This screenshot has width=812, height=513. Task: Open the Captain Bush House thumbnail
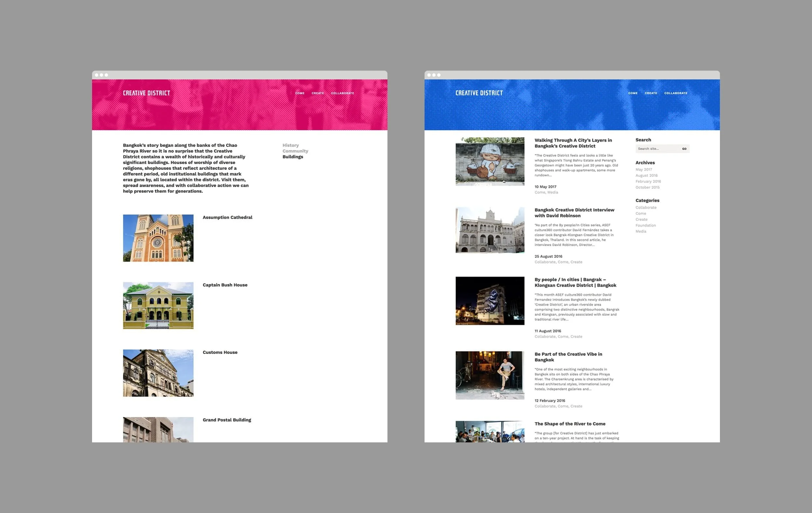158,305
